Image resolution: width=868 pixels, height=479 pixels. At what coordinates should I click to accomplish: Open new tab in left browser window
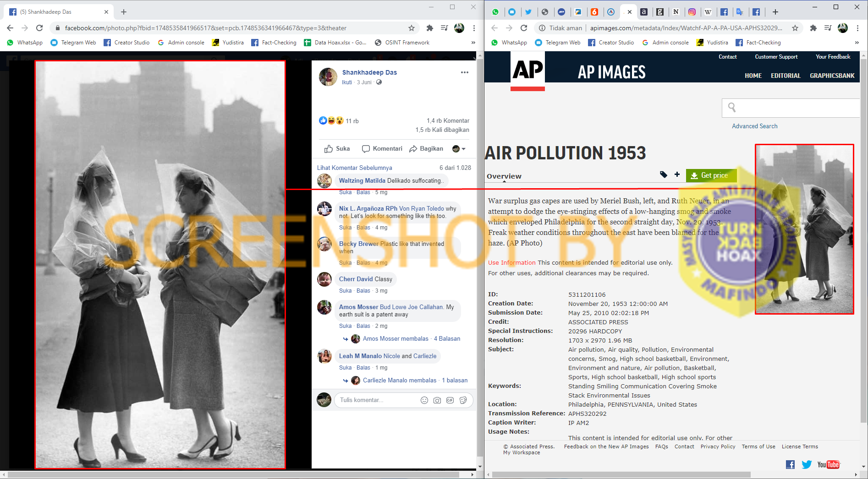[x=124, y=12]
